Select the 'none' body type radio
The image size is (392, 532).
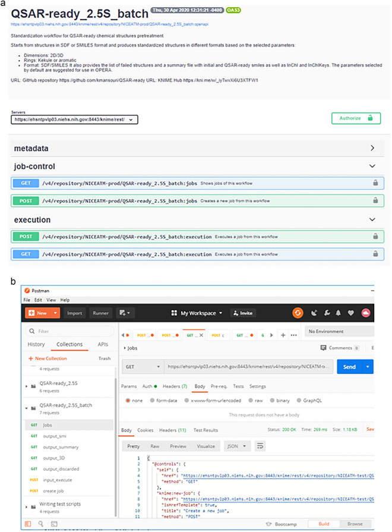pos(128,401)
